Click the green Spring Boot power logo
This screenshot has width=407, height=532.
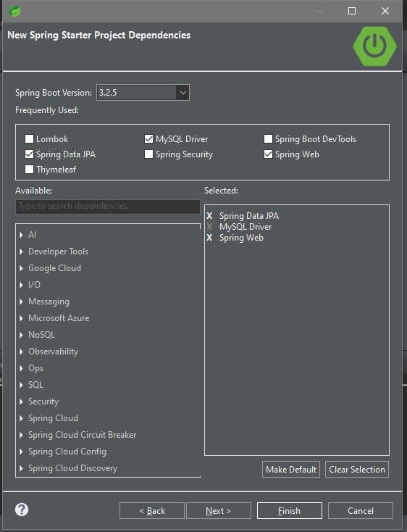(374, 46)
